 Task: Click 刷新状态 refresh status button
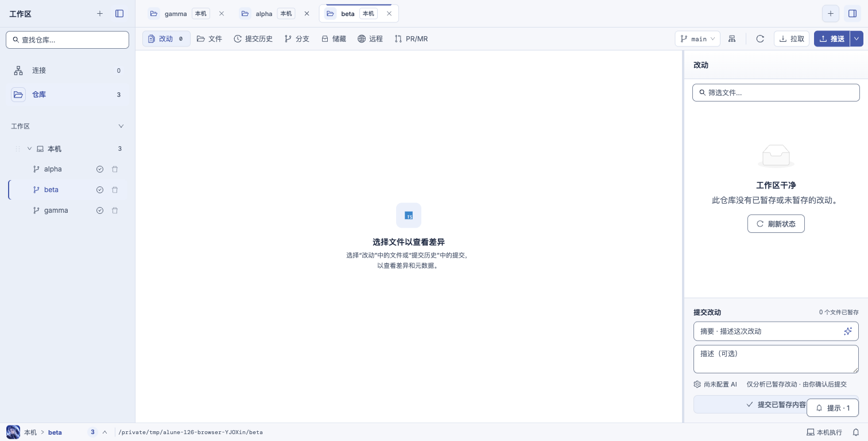pos(776,224)
